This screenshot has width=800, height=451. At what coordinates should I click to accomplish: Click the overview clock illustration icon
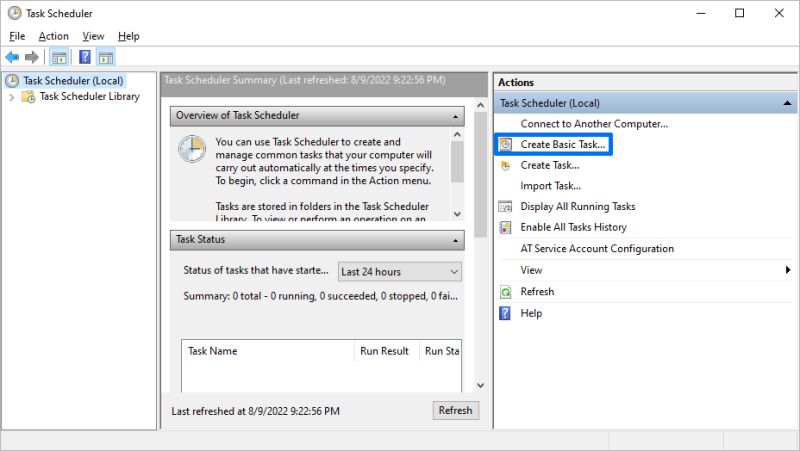pos(192,149)
